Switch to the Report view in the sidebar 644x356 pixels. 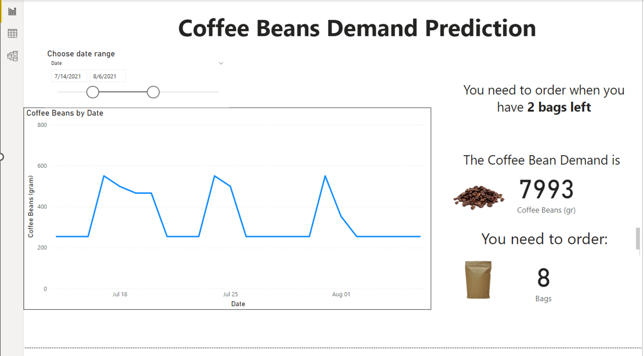(12, 10)
